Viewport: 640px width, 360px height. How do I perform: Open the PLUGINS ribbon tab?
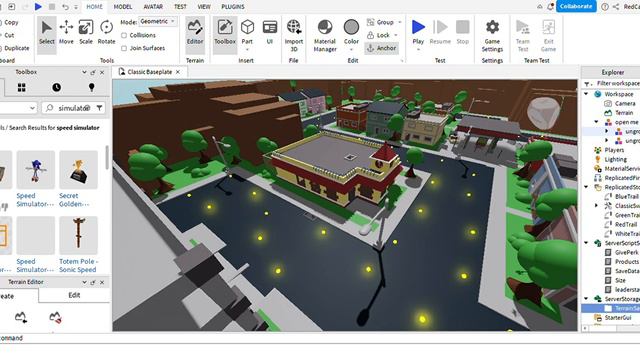233,7
